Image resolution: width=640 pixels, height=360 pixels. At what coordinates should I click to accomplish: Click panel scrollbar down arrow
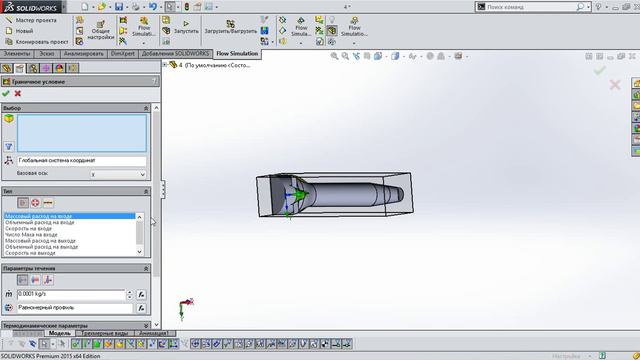pyautogui.click(x=156, y=325)
